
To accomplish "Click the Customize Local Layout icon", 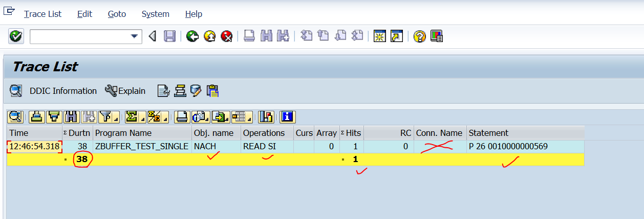I will [x=436, y=36].
